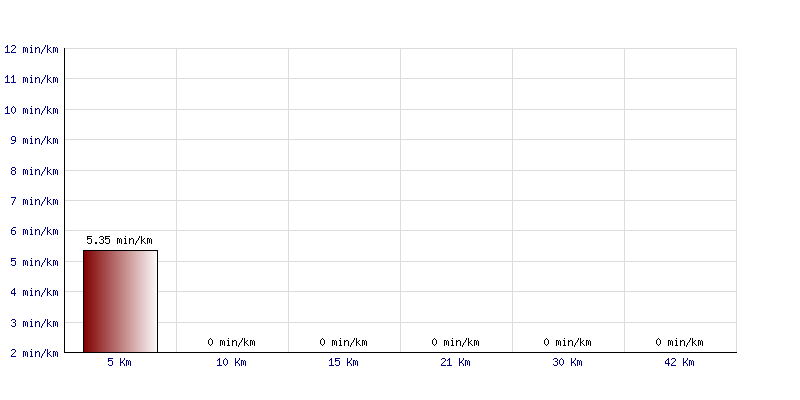Click the 21 Km axis label
800x400 pixels.
pos(455,362)
